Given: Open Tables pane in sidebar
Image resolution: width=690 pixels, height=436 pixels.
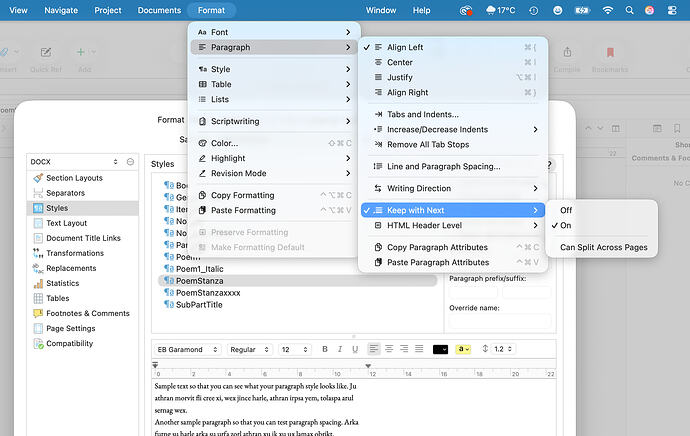Looking at the screenshot, I should pos(83,298).
